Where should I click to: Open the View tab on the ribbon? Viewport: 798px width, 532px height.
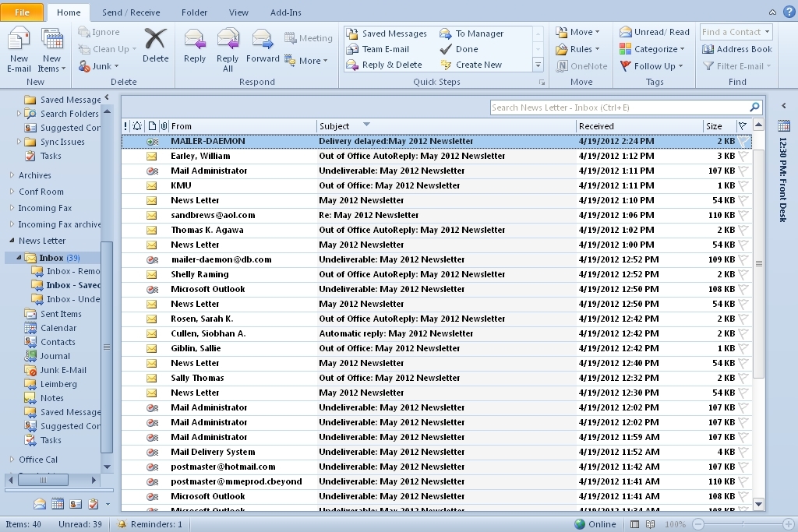238,12
